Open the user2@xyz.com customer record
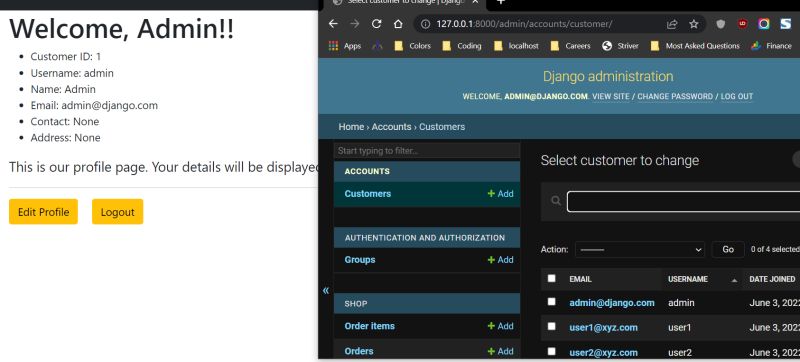The image size is (800, 362). (604, 352)
